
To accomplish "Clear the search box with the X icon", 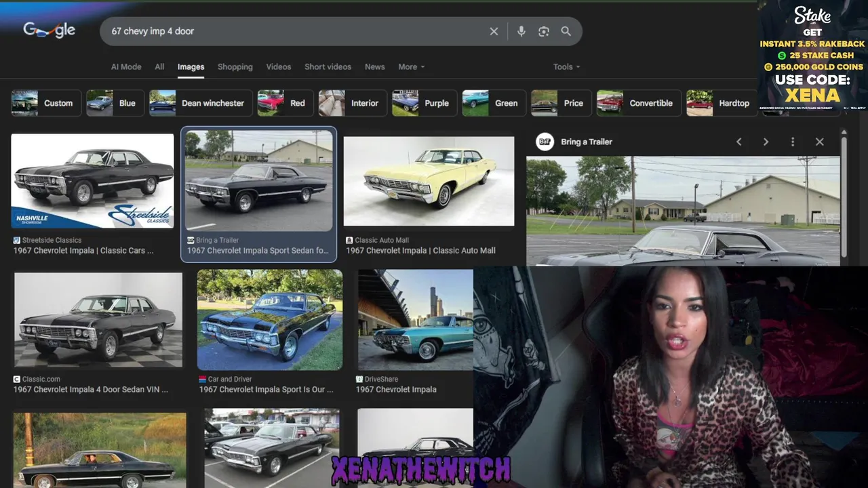I will (x=494, y=31).
